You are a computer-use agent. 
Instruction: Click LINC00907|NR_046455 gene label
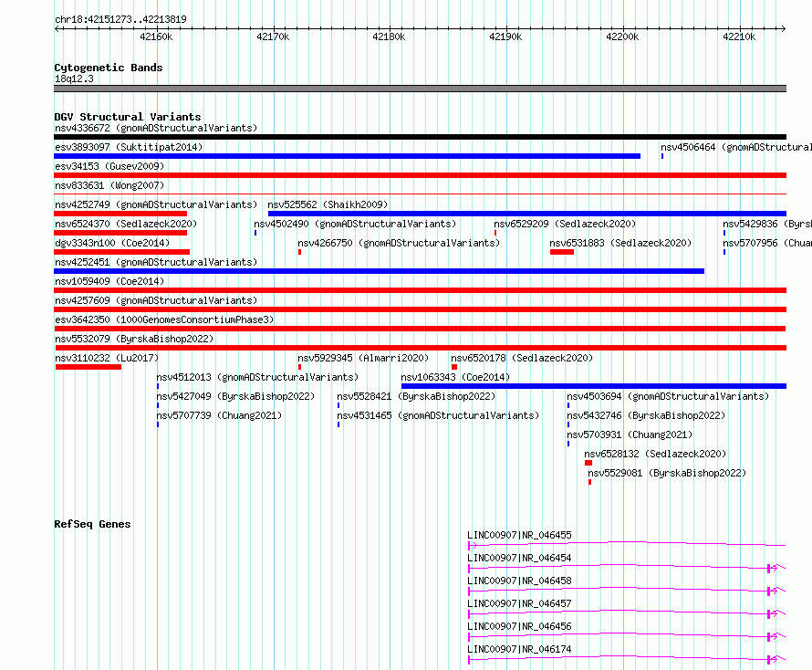coord(519,535)
